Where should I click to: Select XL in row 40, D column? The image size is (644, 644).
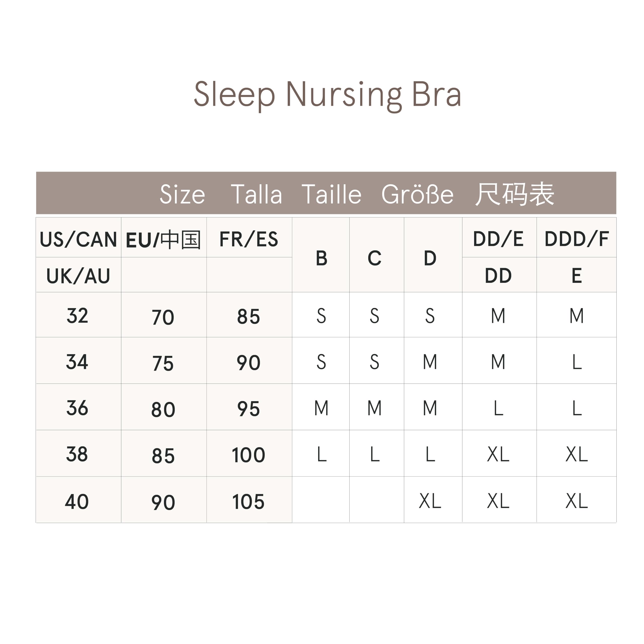pos(430,501)
